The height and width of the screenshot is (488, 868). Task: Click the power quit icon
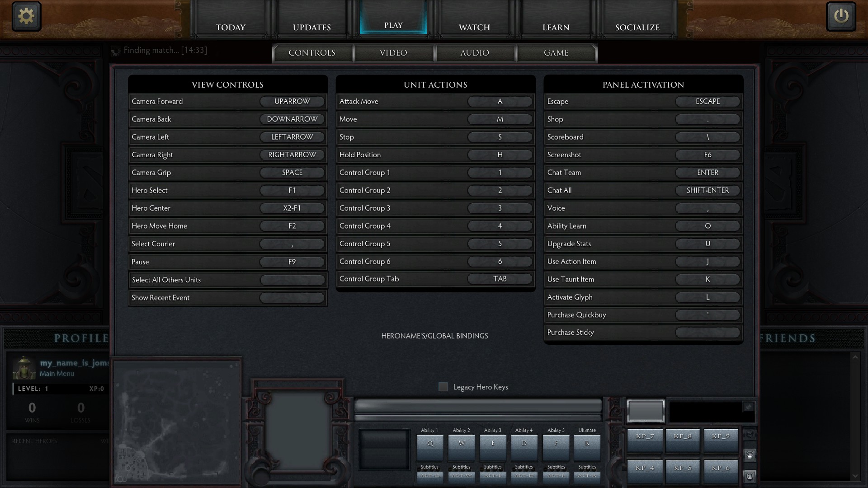click(x=841, y=16)
